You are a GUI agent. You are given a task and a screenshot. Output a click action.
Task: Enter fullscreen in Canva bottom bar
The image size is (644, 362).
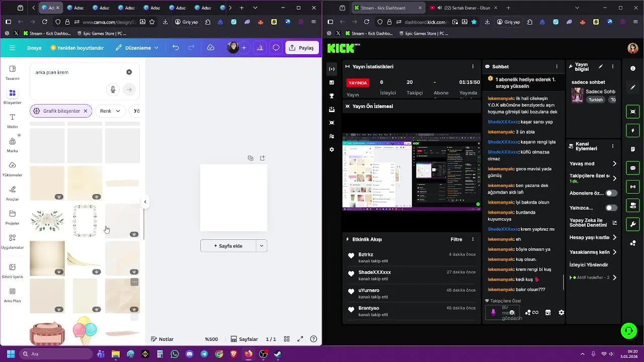pyautogui.click(x=300, y=339)
